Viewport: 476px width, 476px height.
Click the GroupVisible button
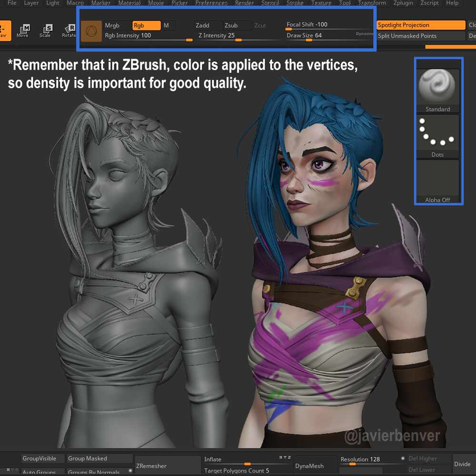[43, 459]
